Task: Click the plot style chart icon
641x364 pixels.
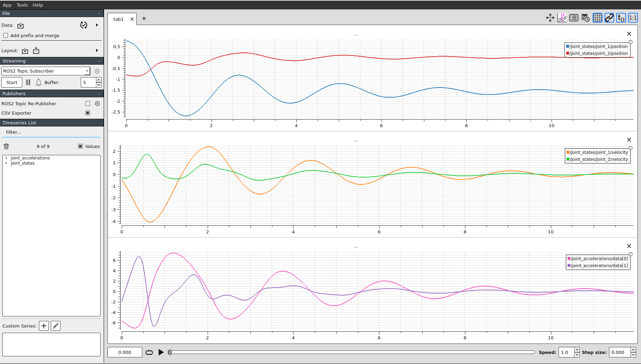Action: click(562, 18)
